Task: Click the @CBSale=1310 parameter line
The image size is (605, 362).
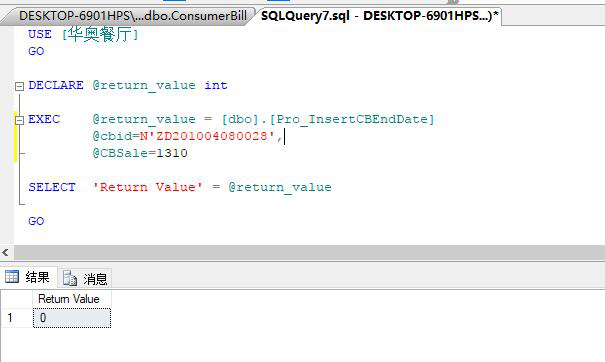Action: point(140,153)
